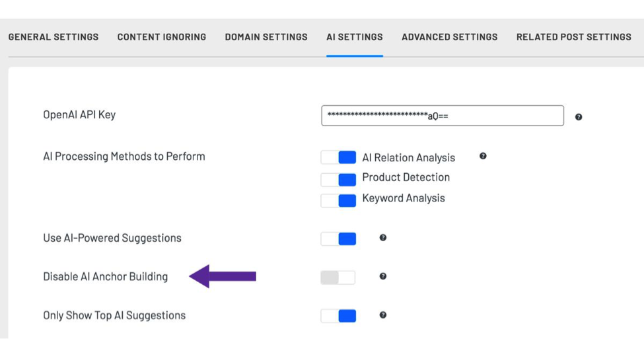Go to the Domain Settings tab
This screenshot has height=339, width=644.
[266, 37]
